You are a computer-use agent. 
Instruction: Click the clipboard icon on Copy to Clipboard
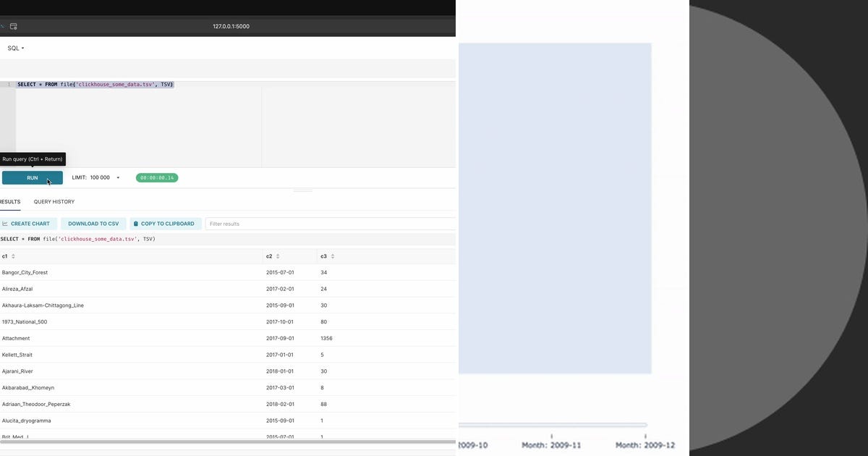(136, 224)
